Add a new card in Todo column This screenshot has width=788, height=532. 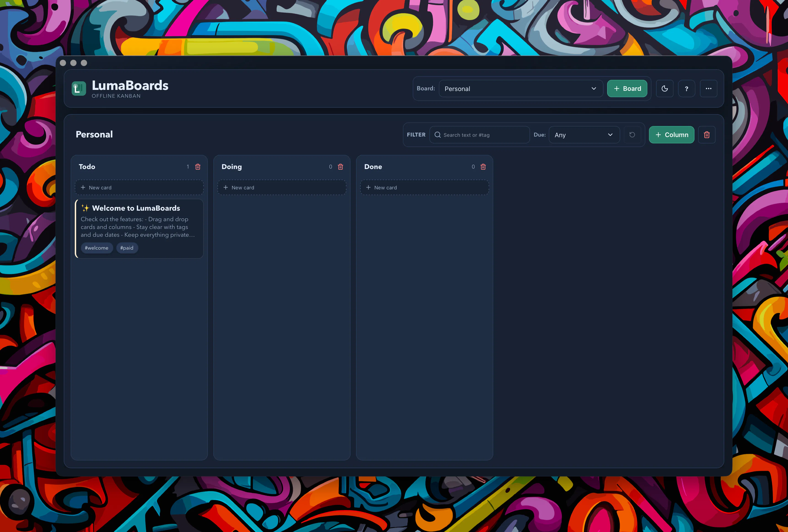139,188
